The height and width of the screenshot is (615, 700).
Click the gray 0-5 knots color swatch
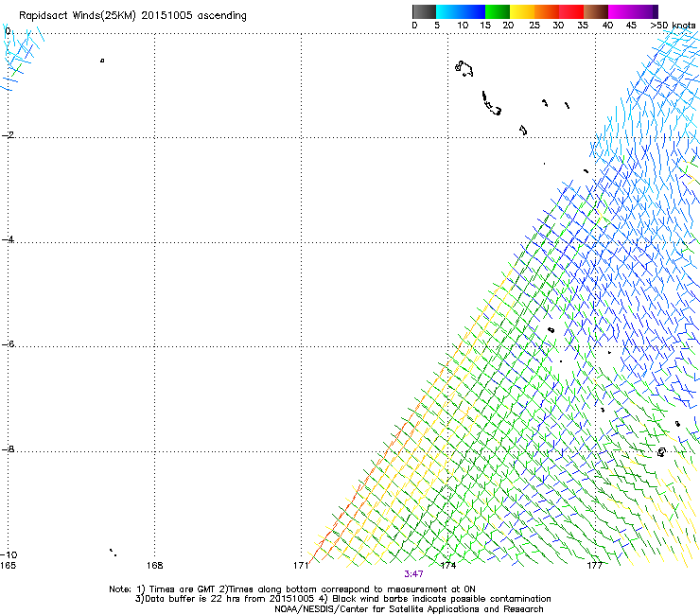tap(424, 11)
